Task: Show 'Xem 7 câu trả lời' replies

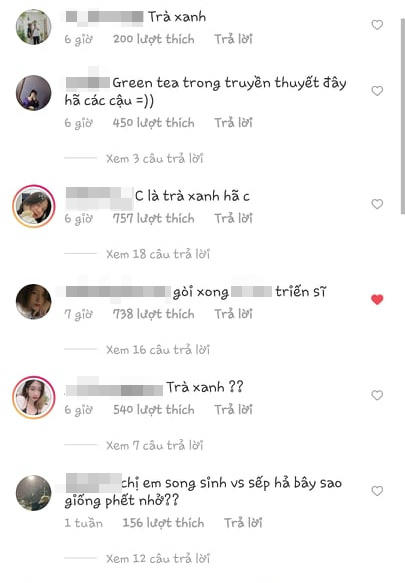Action: coord(154,445)
